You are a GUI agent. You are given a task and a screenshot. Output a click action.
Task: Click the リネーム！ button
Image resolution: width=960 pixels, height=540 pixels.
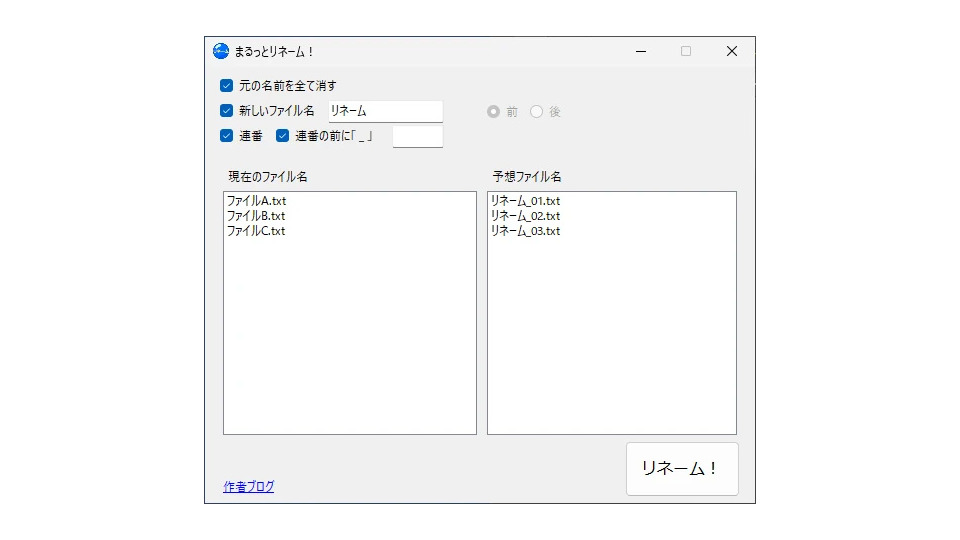[x=682, y=469]
